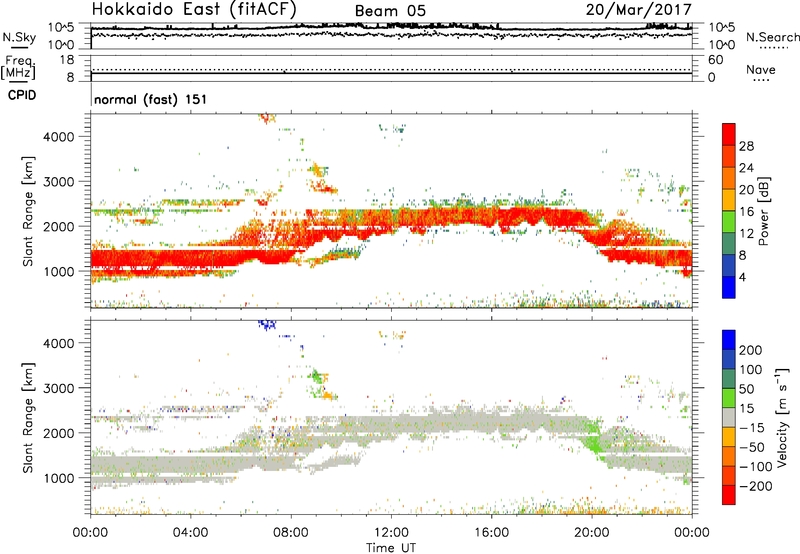This screenshot has width=800, height=554.
Task: Click the '12:00' time tick label
Action: click(x=391, y=533)
